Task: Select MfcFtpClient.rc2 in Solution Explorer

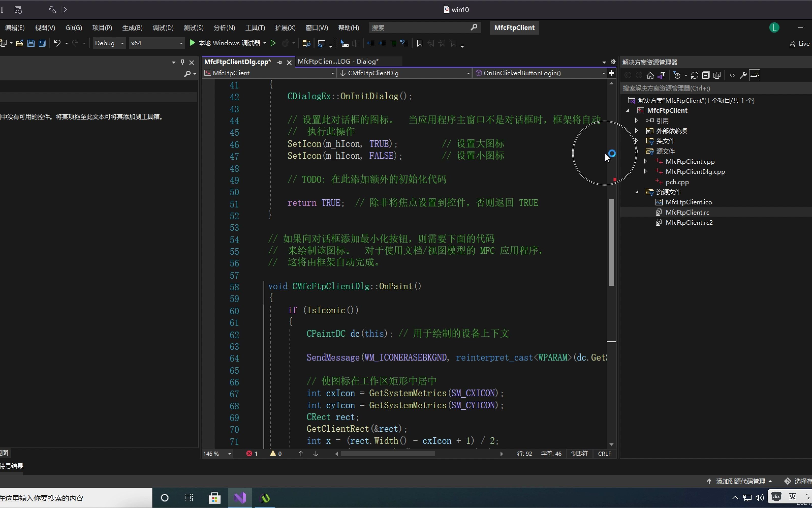Action: pos(689,222)
